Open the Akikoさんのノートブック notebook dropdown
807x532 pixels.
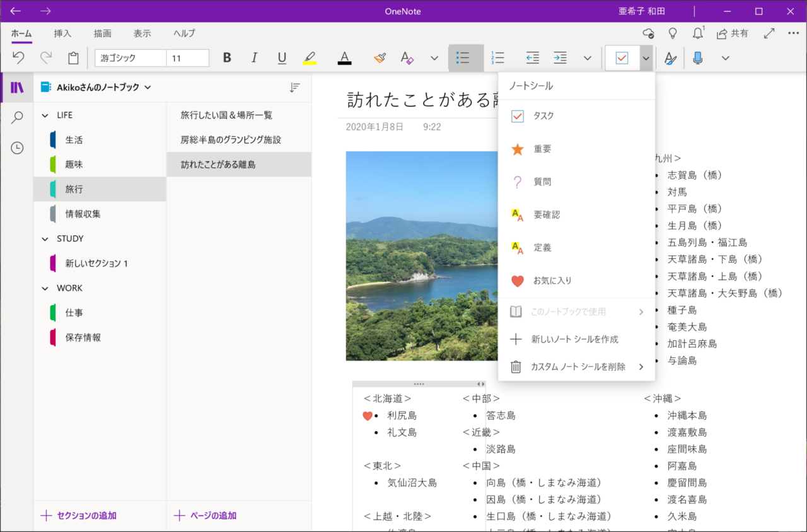coord(97,88)
